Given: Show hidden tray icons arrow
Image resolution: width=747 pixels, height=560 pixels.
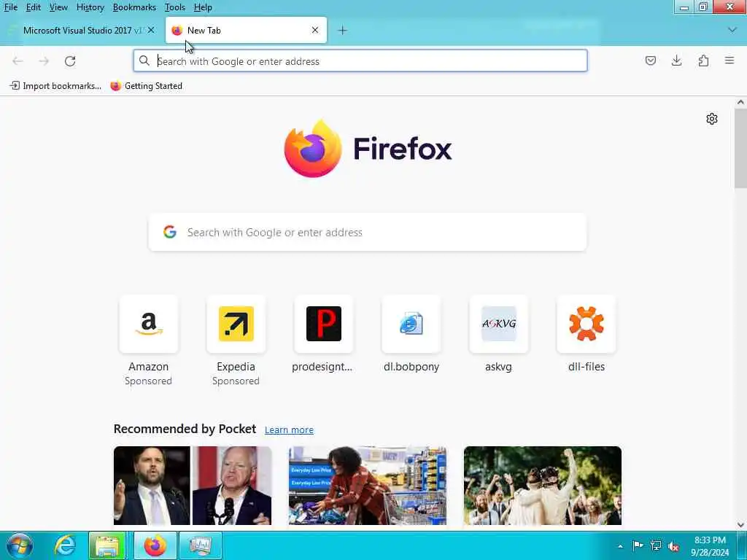Looking at the screenshot, I should coord(620,546).
